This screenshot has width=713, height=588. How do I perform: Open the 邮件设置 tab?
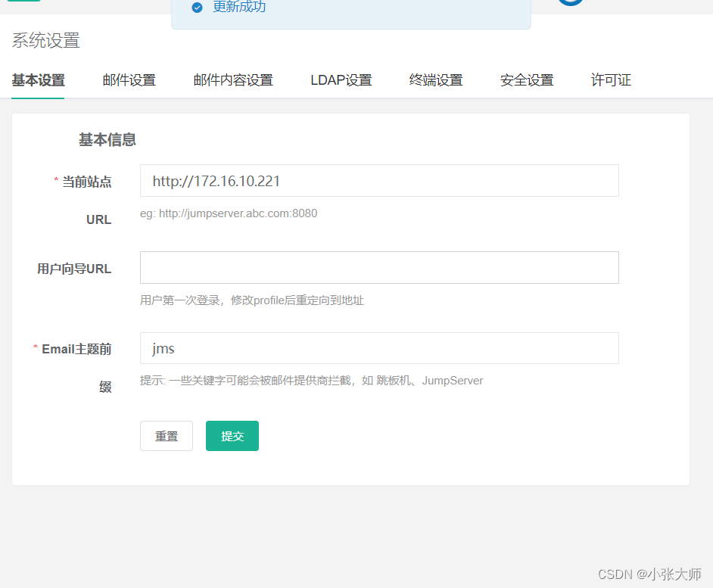tap(129, 80)
